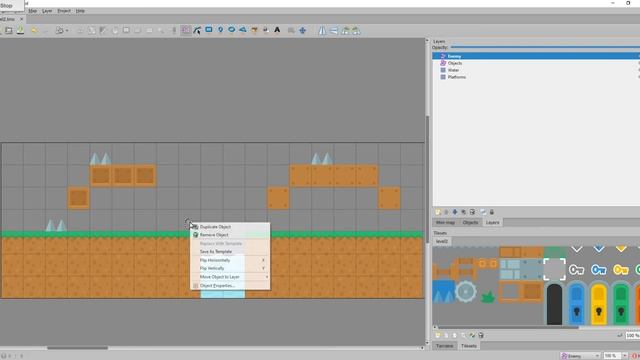Select the blue locked door tile
This screenshot has height=360, width=640.
click(576, 304)
